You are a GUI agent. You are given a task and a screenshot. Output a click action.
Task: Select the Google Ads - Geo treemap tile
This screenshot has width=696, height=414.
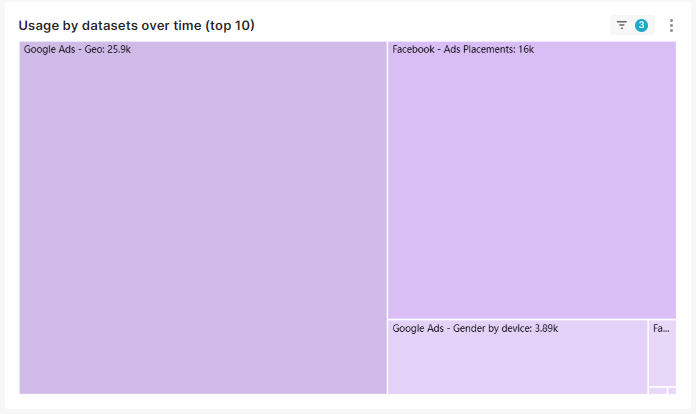[203, 217]
